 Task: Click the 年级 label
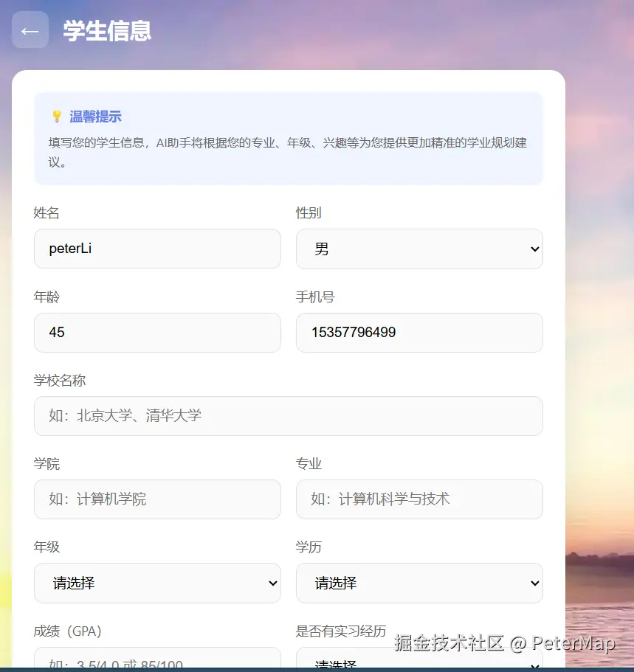pyautogui.click(x=46, y=547)
